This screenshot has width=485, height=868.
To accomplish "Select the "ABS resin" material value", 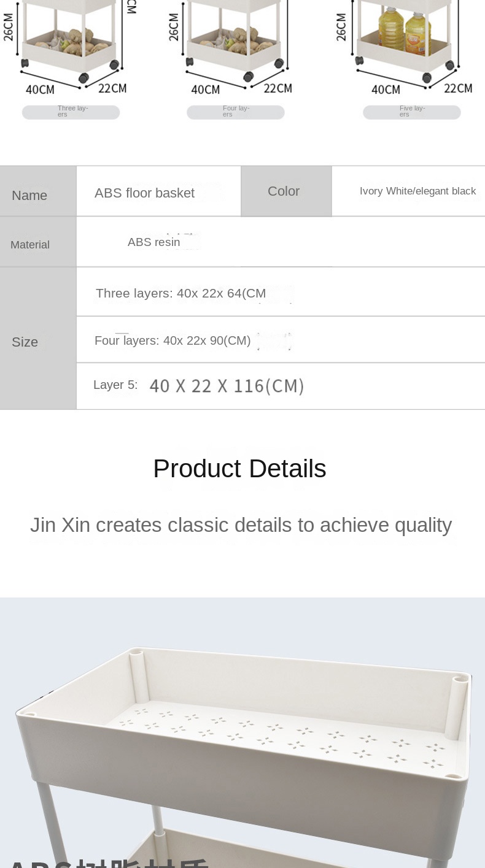I will 154,242.
